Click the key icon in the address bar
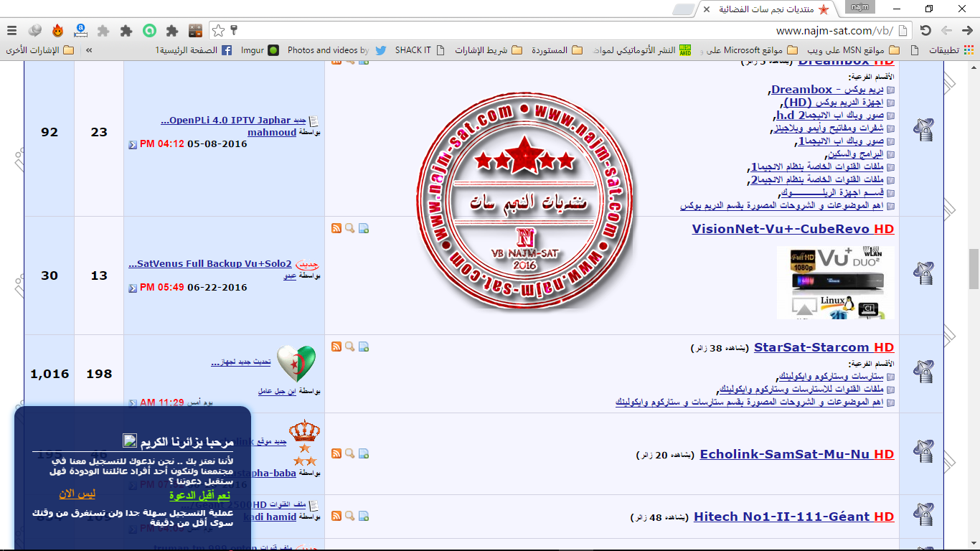The width and height of the screenshot is (980, 551). 233,31
